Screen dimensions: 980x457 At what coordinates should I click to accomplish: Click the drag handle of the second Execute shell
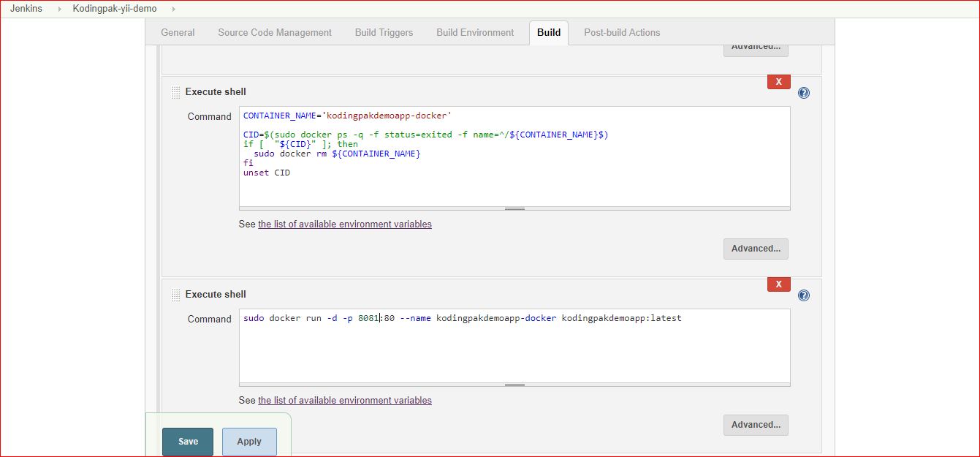[175, 293]
